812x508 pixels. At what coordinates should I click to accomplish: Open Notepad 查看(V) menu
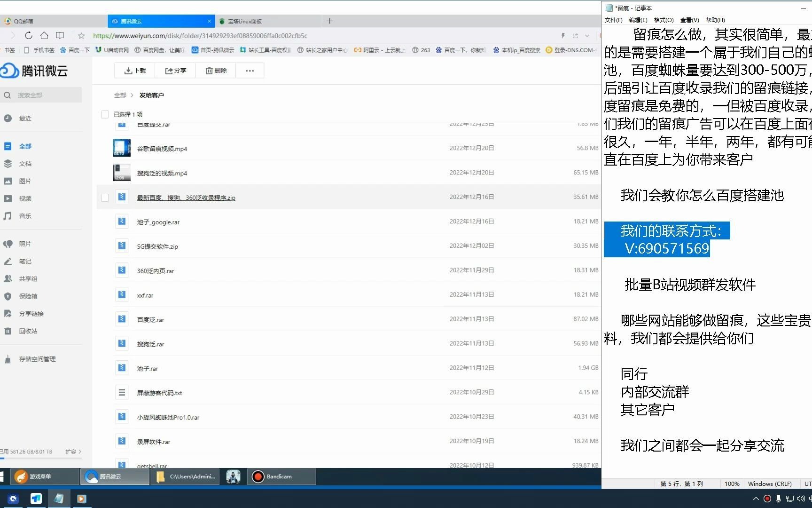689,20
